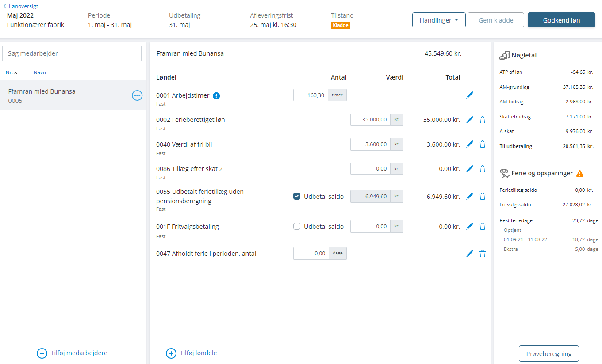Click the Tillæg efter skat 2 value field
This screenshot has height=364, width=602.
(x=370, y=169)
